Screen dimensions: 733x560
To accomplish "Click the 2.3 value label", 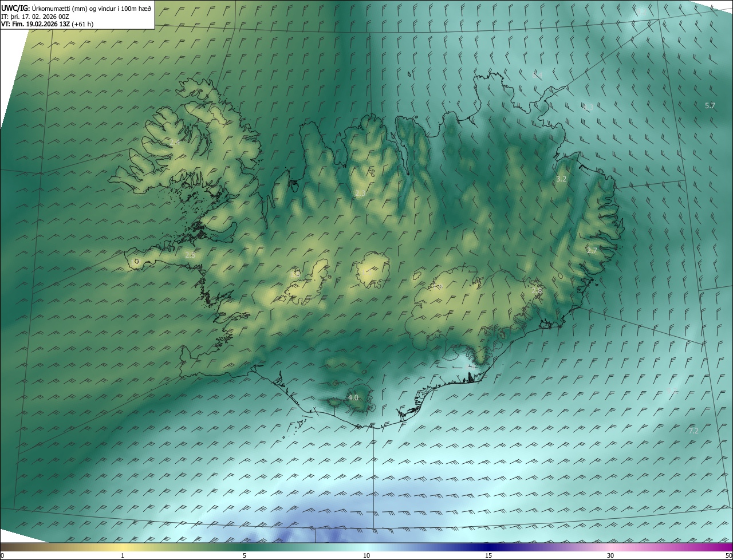I will point(360,194).
